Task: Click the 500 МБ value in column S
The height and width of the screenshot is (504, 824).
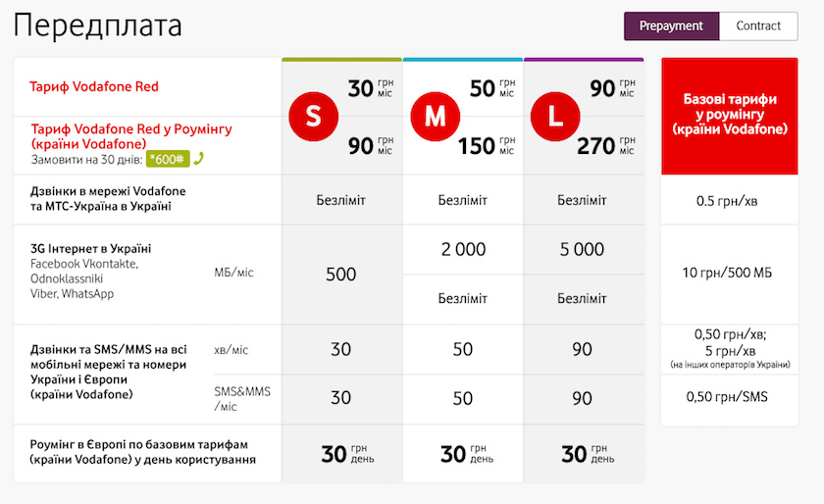Action: [x=341, y=274]
